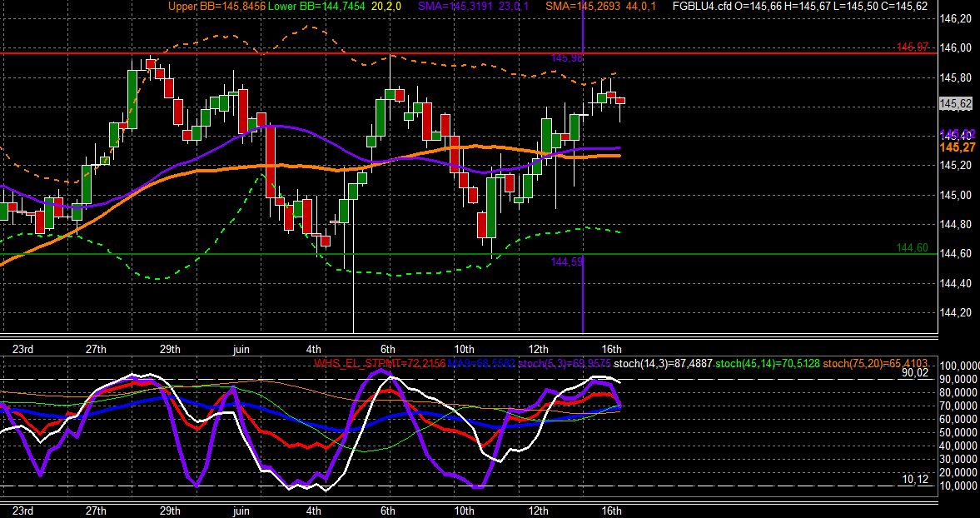
Task: Select the green support line label 144,60
Action: pos(913,248)
